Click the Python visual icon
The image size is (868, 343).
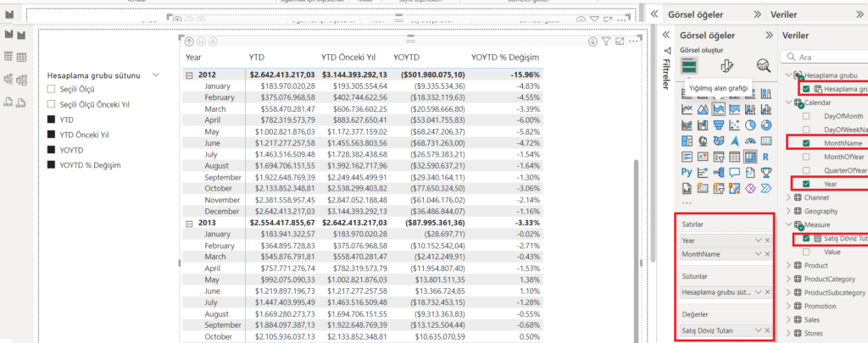[x=687, y=173]
